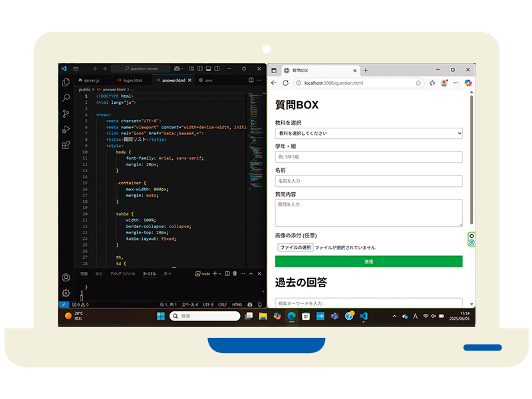The height and width of the screenshot is (399, 532).
Task: Bookmark the page with the star icon
Action: 418,83
